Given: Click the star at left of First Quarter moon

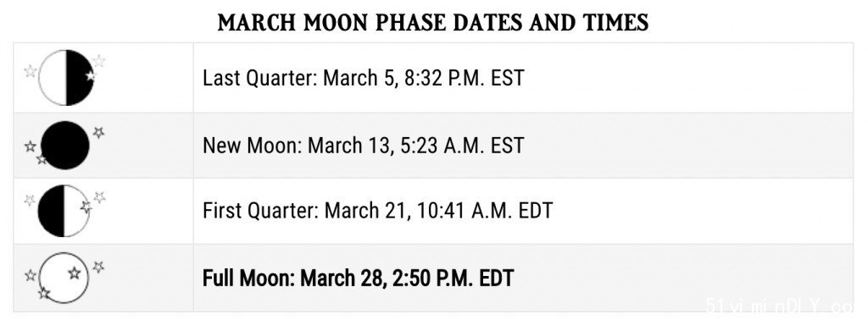Looking at the screenshot, I should 30,200.
